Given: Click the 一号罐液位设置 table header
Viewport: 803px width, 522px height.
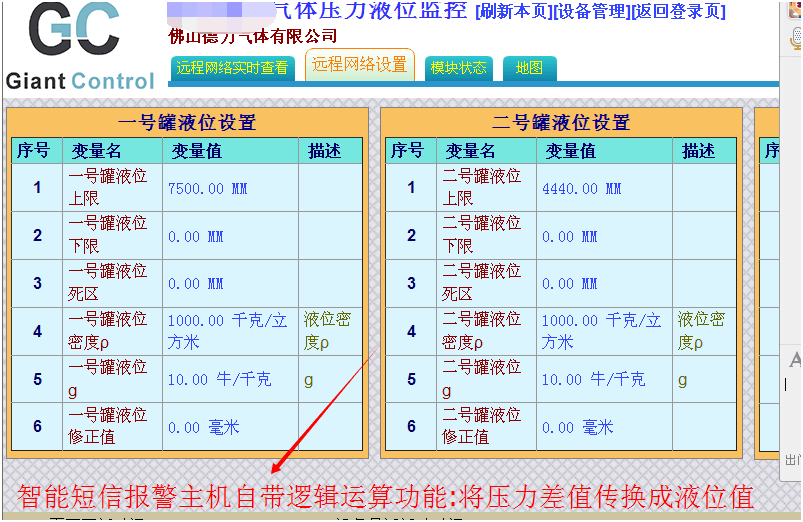Looking at the screenshot, I should 187,123.
